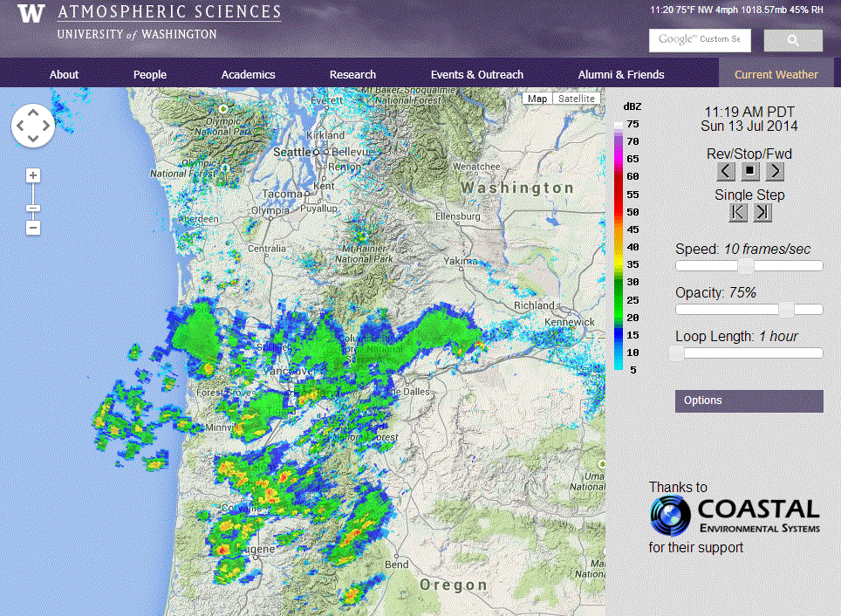Zoom out with the map minus button
The height and width of the screenshot is (616, 841).
click(31, 228)
